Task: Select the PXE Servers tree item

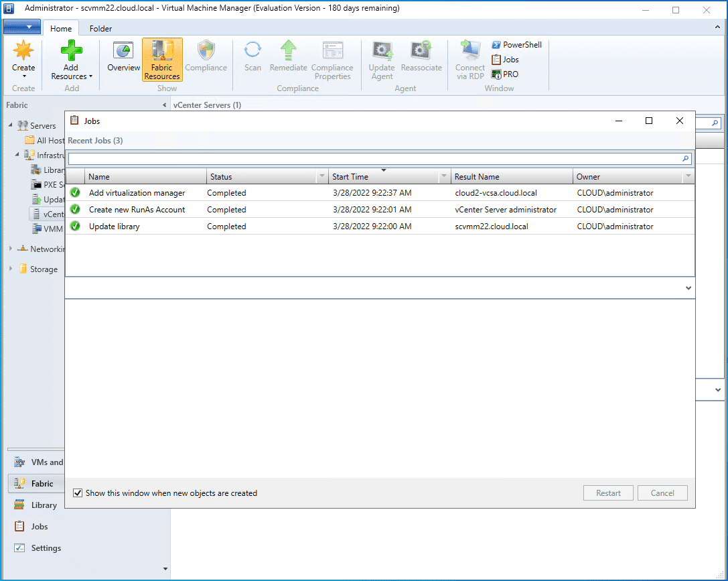Action: [x=48, y=184]
